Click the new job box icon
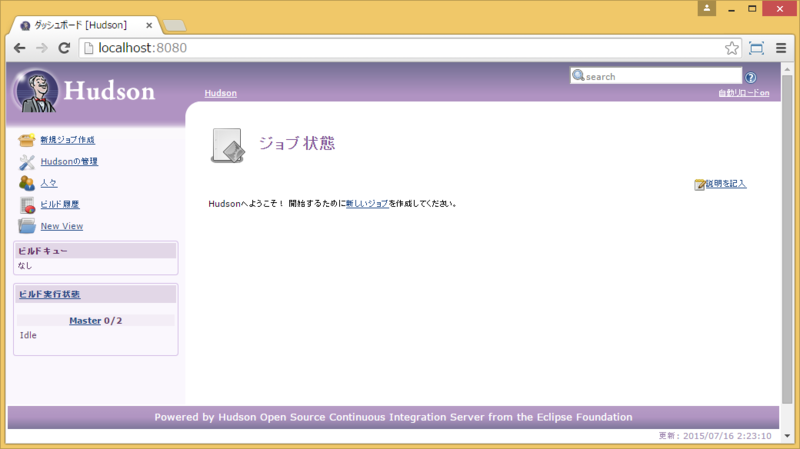The height and width of the screenshot is (449, 800). [x=27, y=140]
